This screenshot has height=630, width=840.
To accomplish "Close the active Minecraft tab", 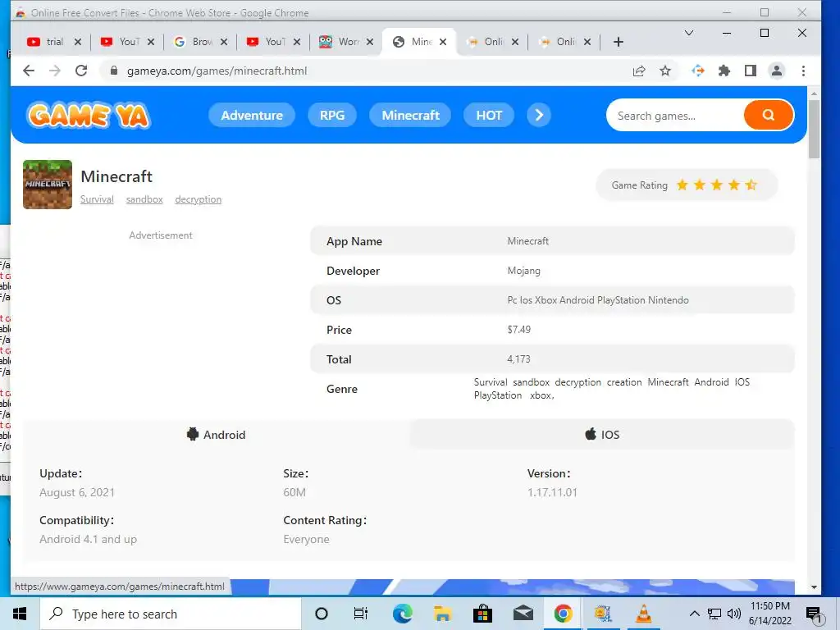I will pyautogui.click(x=443, y=42).
